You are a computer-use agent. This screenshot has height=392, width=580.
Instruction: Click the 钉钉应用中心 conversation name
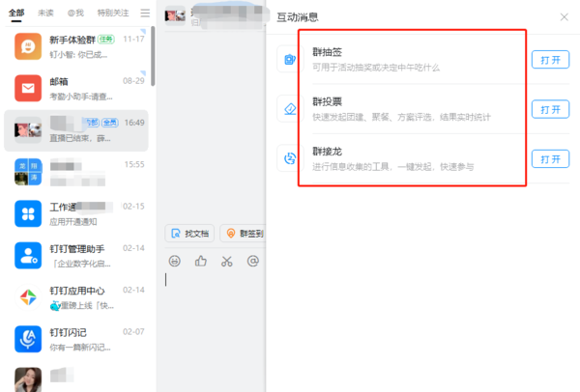tap(77, 291)
